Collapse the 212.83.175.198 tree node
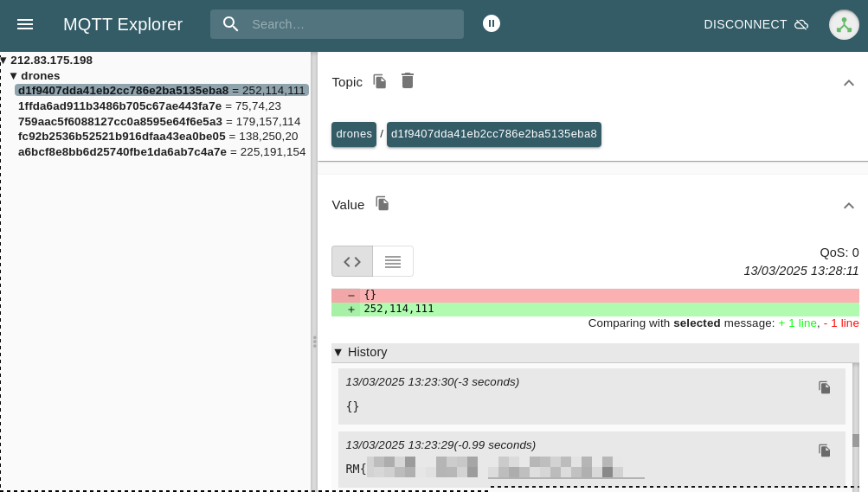 (x=4, y=61)
